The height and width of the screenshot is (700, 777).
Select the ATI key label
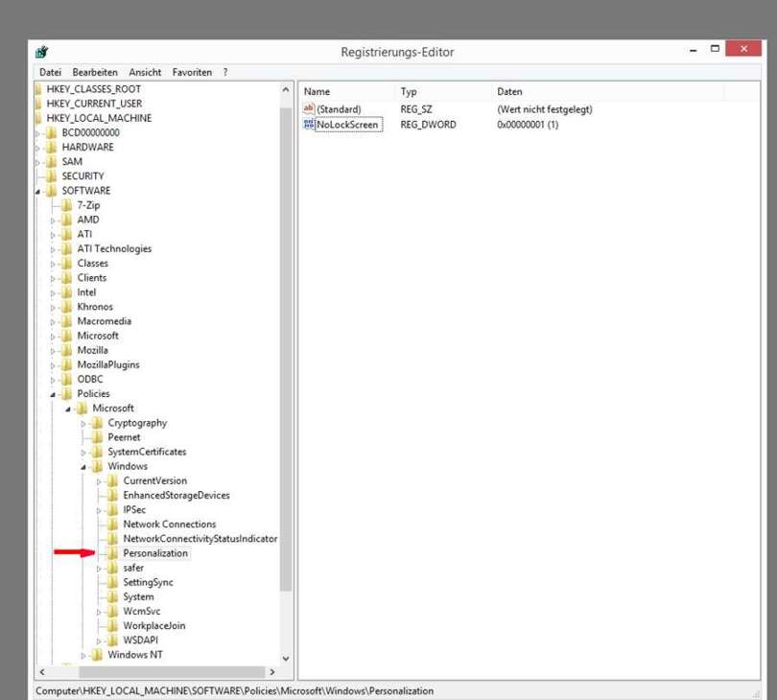[84, 234]
